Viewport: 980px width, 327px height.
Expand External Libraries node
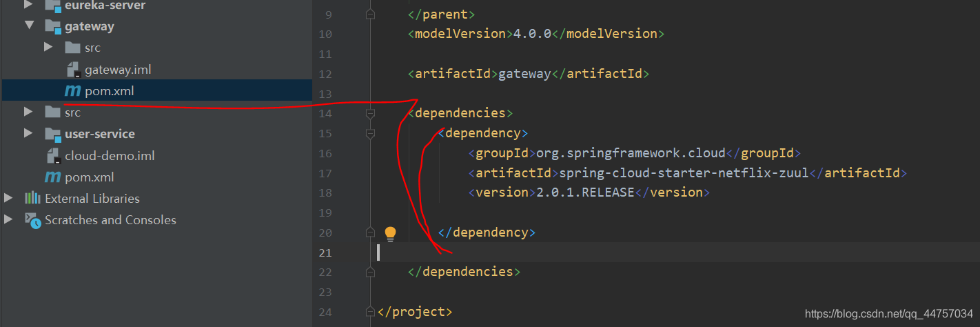[8, 198]
